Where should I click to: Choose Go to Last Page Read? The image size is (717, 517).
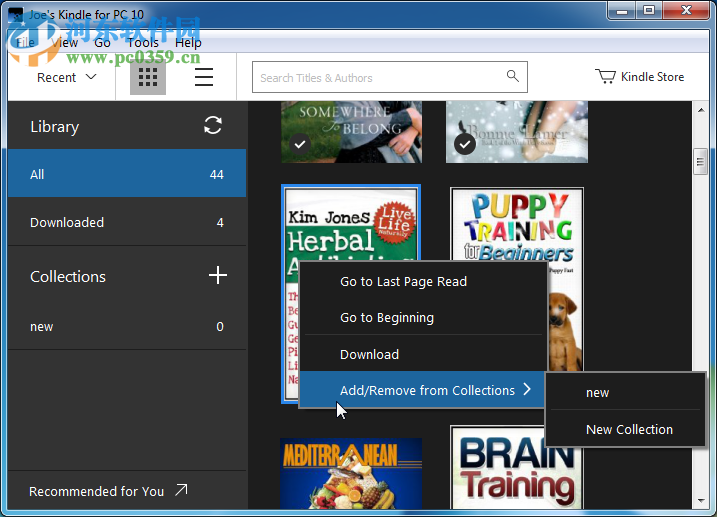click(x=423, y=281)
